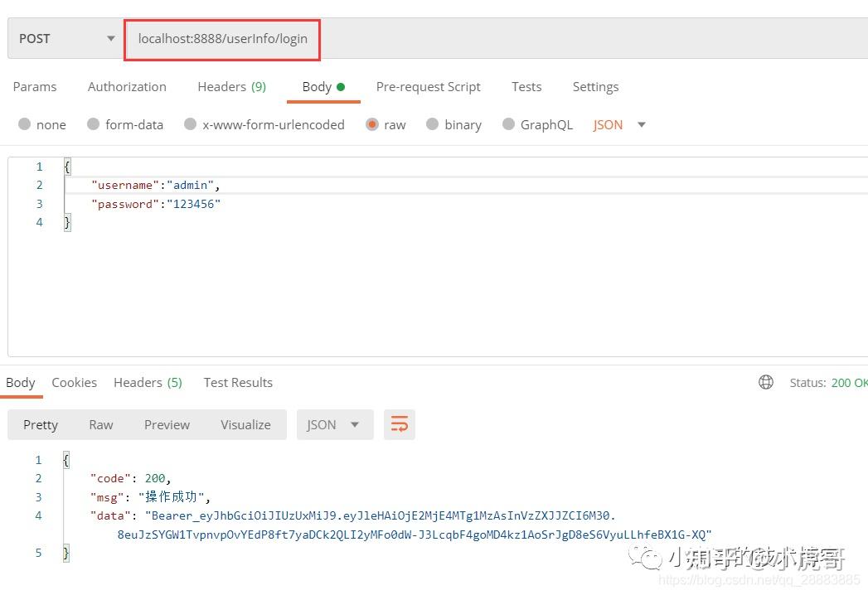Select the none body option

[42, 124]
